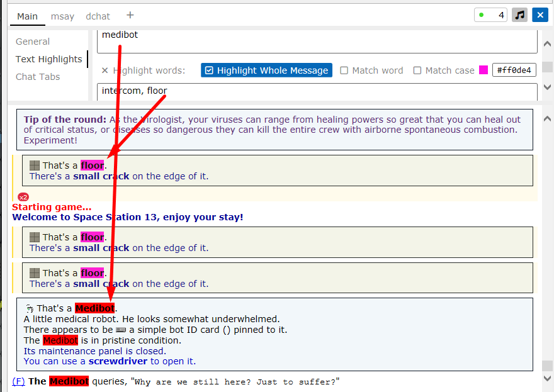Viewport: 554px width, 392px height.
Task: Open the magenta highlight color swatch
Action: (483, 70)
